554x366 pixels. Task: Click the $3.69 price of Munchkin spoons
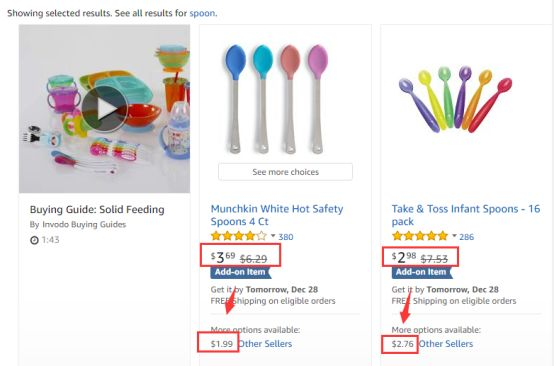[223, 258]
